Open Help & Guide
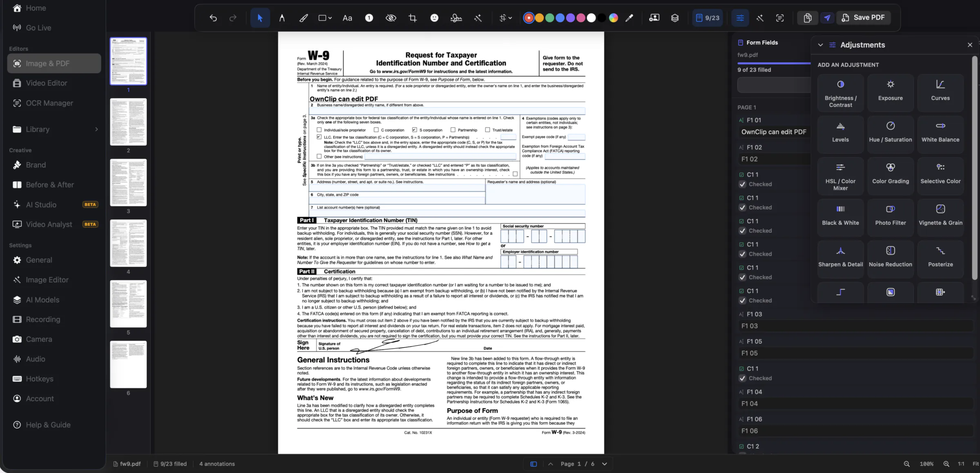The height and width of the screenshot is (473, 980). [x=54, y=425]
